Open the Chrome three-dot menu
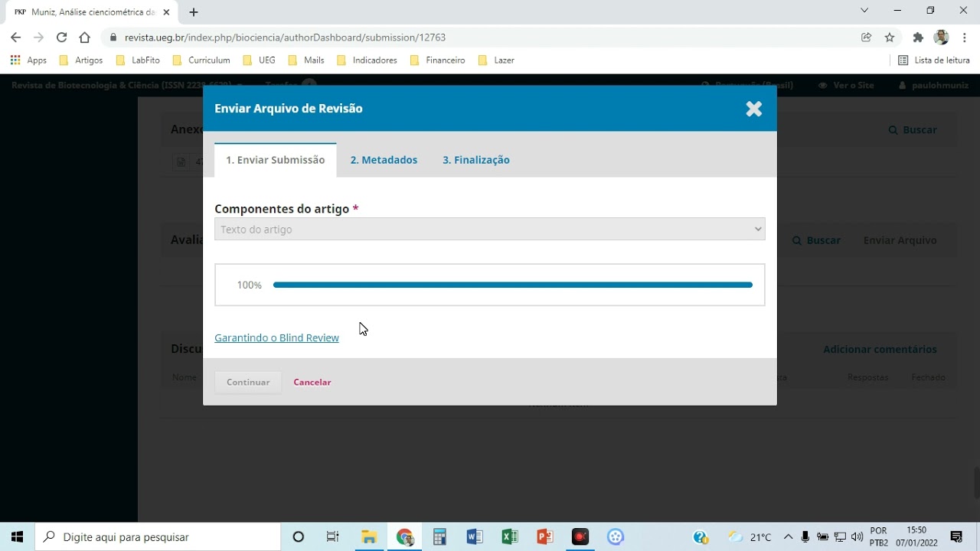This screenshot has width=980, height=551. (x=965, y=37)
